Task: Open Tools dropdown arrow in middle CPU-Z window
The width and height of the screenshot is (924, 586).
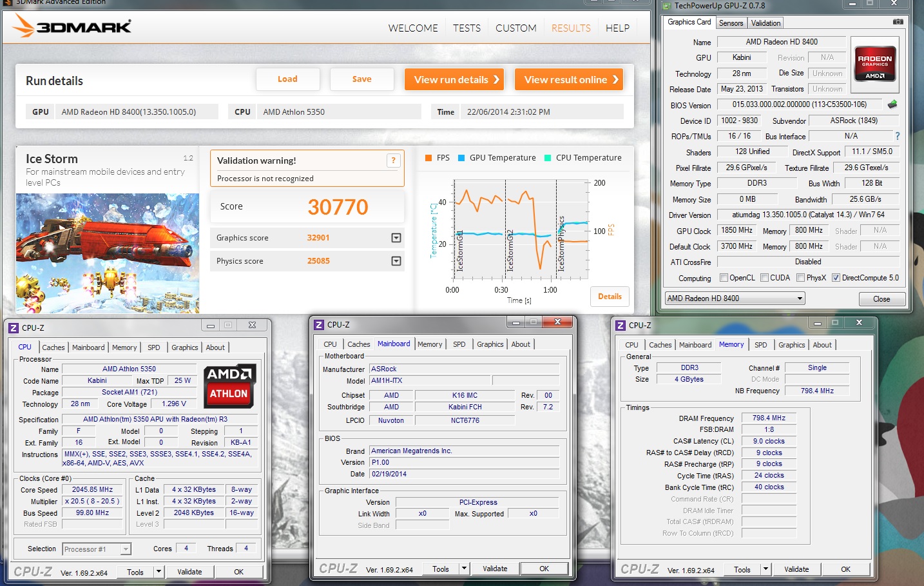Action: (x=464, y=569)
